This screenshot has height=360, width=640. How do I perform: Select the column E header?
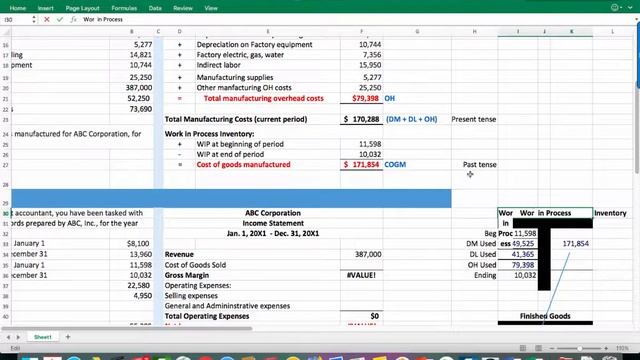click(x=268, y=31)
